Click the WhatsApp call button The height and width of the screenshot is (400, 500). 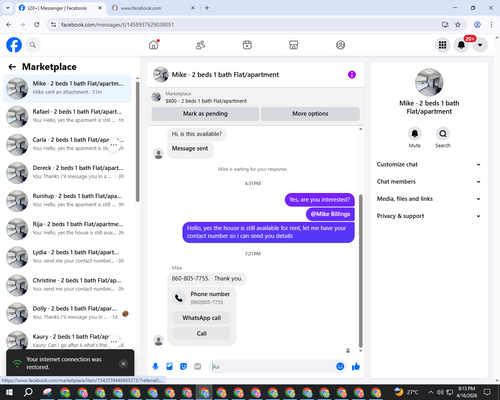click(202, 318)
